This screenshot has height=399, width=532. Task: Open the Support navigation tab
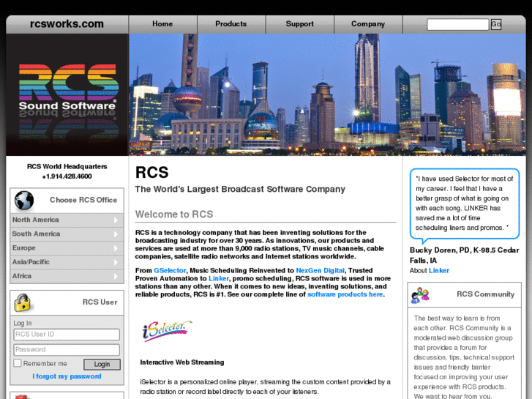299,24
